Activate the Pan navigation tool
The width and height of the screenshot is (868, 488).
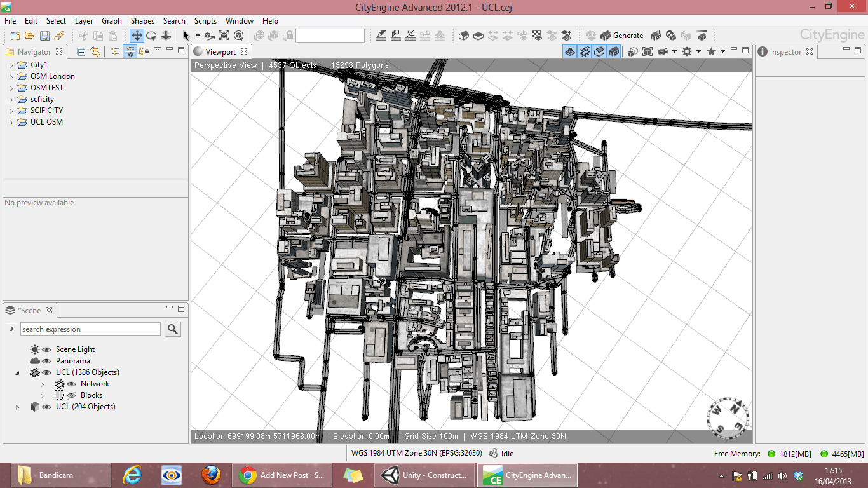(x=137, y=36)
